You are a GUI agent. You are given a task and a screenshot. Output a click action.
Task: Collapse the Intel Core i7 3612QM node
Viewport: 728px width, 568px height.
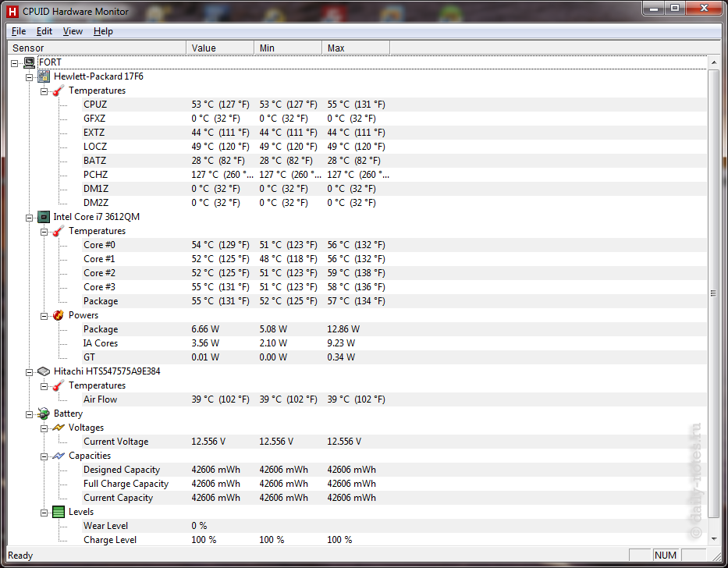pyautogui.click(x=30, y=217)
